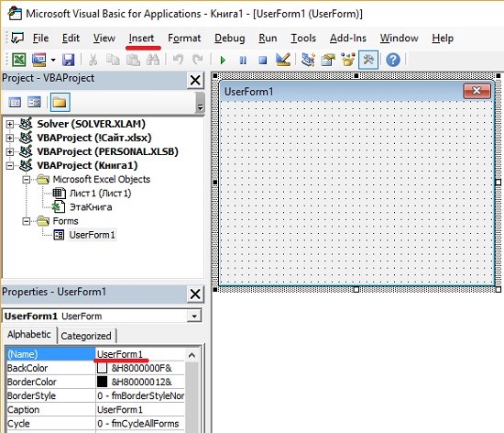The width and height of the screenshot is (504, 433).
Task: Open the Insert menu
Action: pos(141,39)
